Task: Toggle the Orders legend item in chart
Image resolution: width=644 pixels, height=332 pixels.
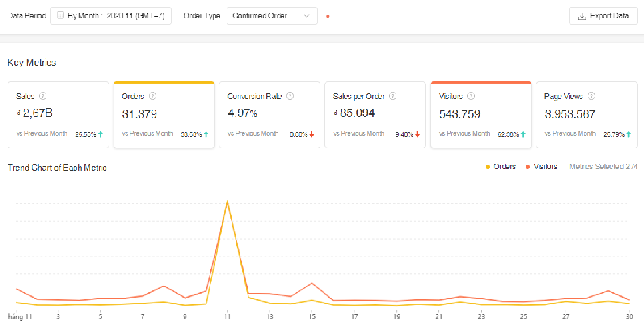Action: (x=501, y=167)
